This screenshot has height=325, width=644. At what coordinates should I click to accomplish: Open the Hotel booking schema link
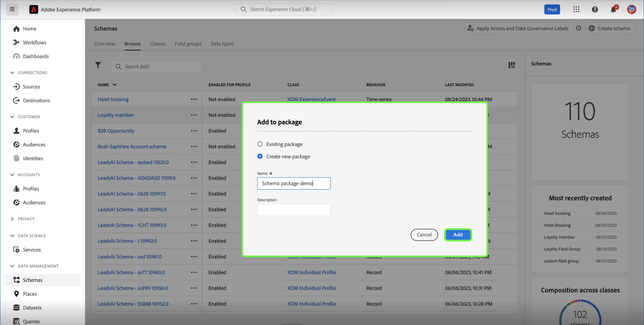pyautogui.click(x=113, y=99)
